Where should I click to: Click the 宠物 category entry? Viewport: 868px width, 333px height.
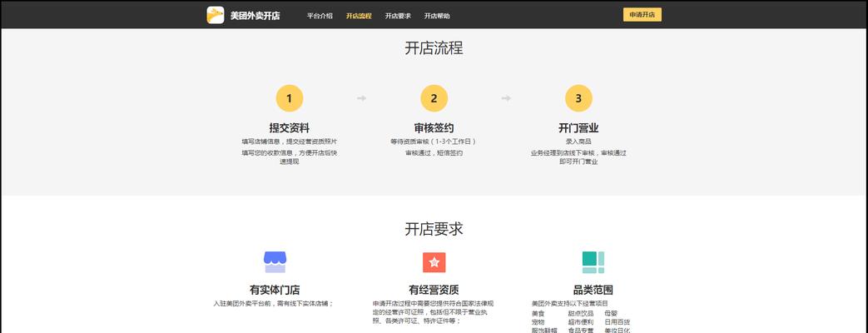[x=538, y=322]
